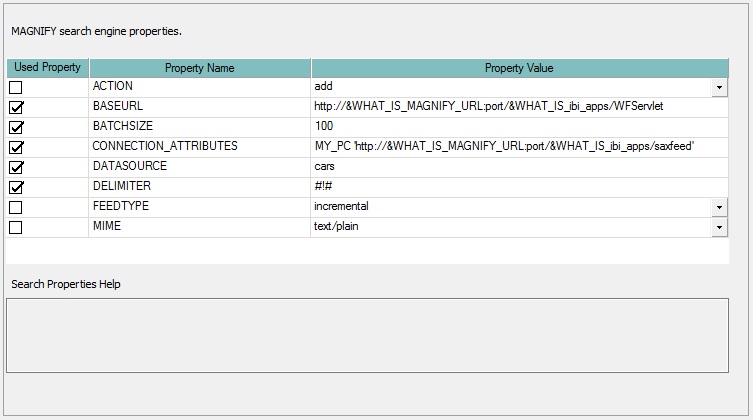Enable the FEEDTYPE property checkbox
This screenshot has height=420, width=753.
point(16,208)
